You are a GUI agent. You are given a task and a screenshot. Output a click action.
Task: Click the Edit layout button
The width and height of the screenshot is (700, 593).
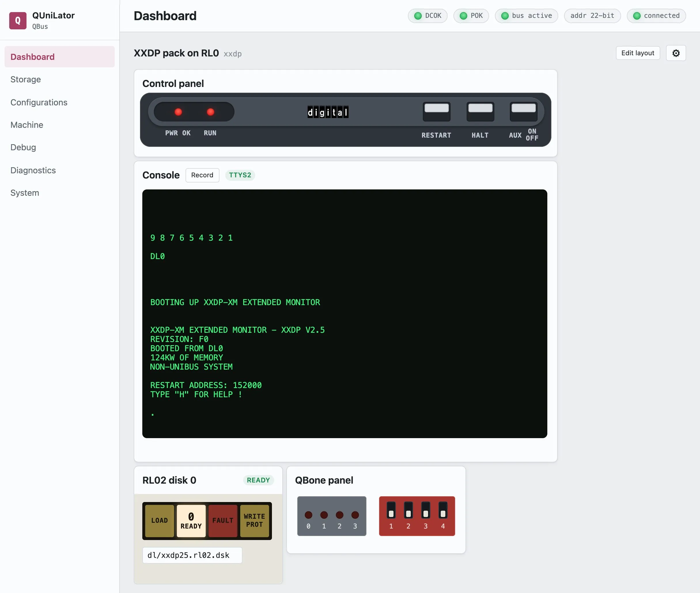(638, 53)
